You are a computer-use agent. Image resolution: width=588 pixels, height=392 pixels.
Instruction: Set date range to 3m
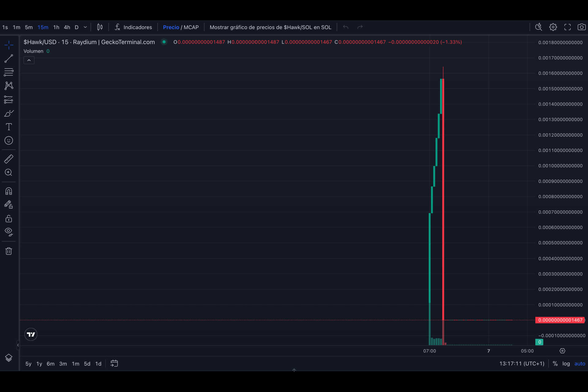click(x=63, y=364)
